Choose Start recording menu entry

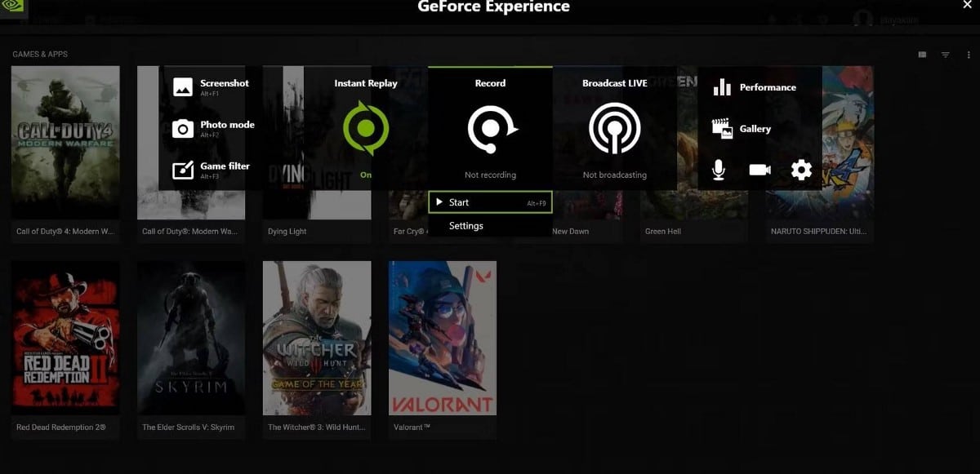pyautogui.click(x=490, y=202)
